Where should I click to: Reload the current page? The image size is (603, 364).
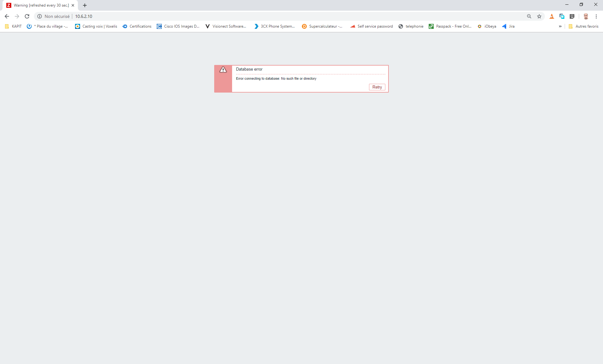pyautogui.click(x=27, y=16)
